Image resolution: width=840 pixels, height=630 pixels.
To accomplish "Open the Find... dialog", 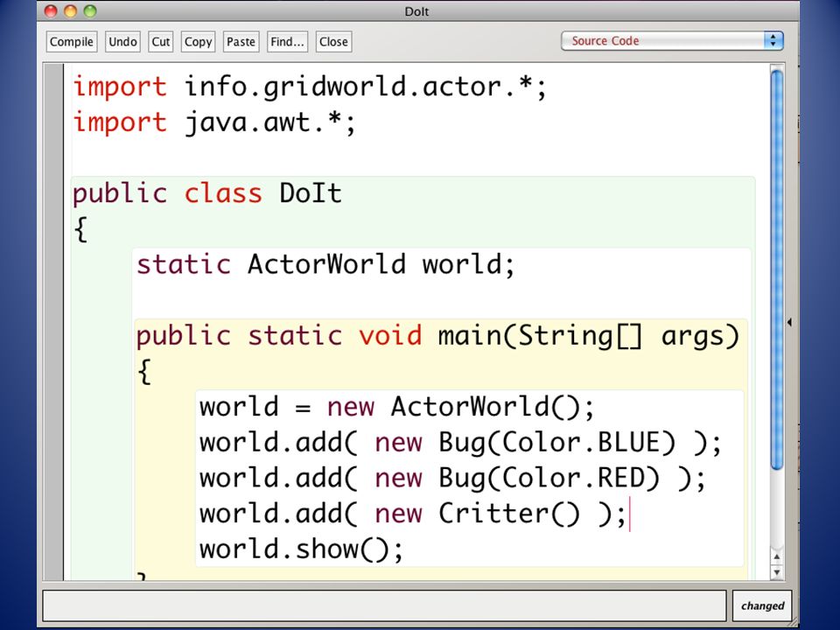I will point(287,42).
